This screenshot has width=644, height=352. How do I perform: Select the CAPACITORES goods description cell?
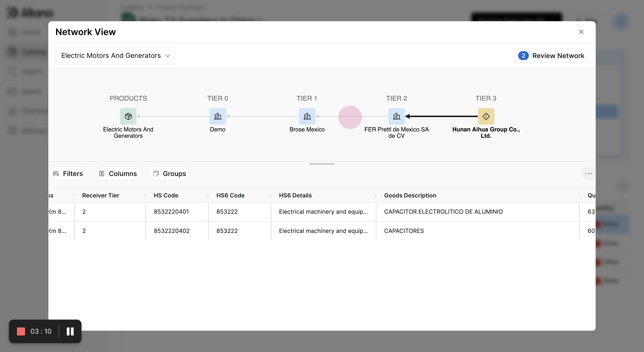click(404, 231)
